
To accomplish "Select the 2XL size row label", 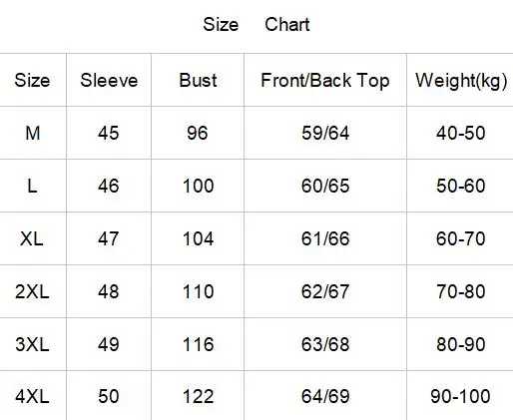I will coord(32,291).
